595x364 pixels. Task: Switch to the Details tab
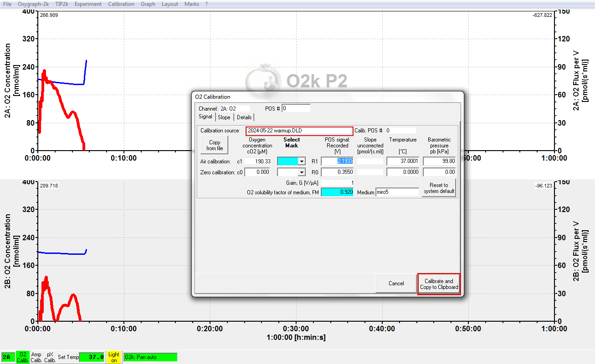point(244,117)
